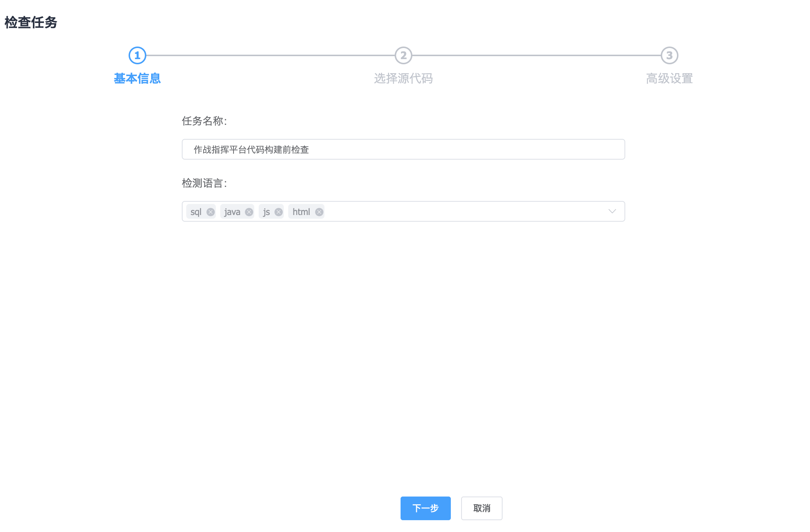Click the 任务名称 input field
This screenshot has height=532, width=810.
point(404,149)
